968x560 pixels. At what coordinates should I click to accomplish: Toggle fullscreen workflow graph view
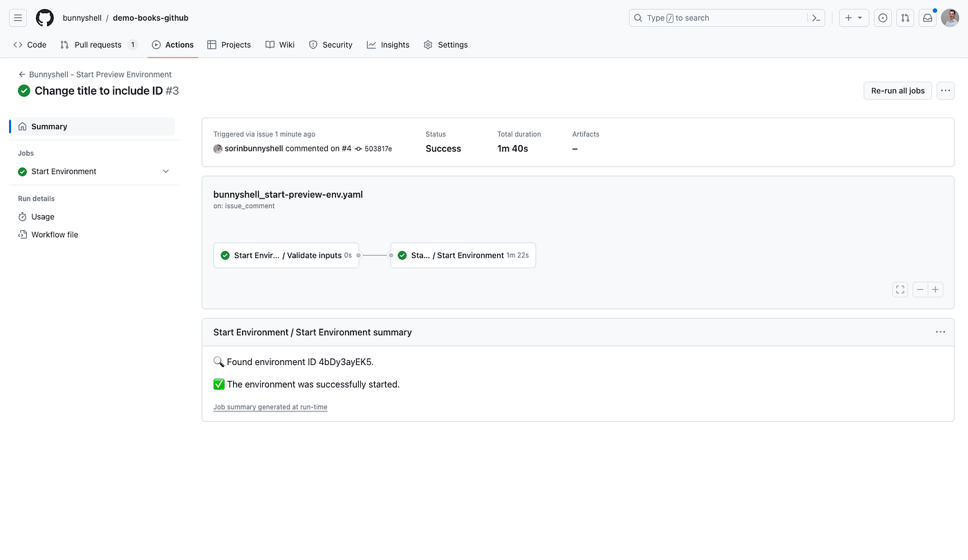click(x=900, y=290)
